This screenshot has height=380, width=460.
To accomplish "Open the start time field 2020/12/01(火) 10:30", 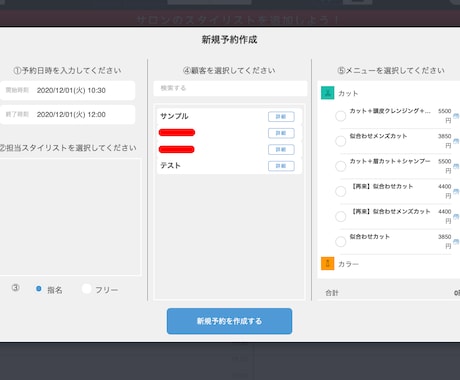I will 67,90.
